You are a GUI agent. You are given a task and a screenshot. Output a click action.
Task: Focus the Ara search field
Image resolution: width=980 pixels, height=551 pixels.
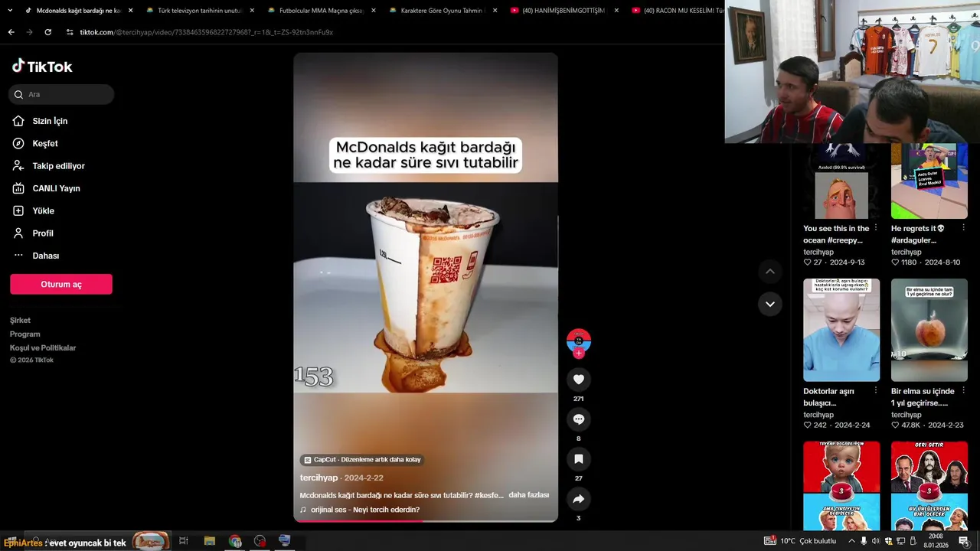pyautogui.click(x=61, y=94)
